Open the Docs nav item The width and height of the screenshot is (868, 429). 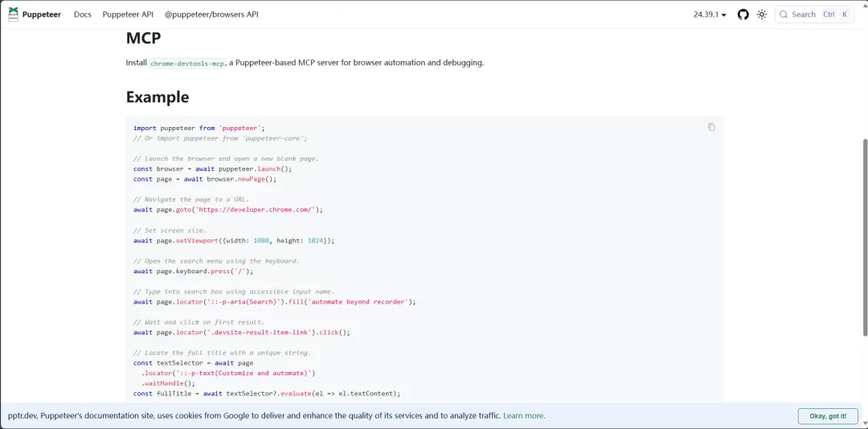tap(83, 14)
